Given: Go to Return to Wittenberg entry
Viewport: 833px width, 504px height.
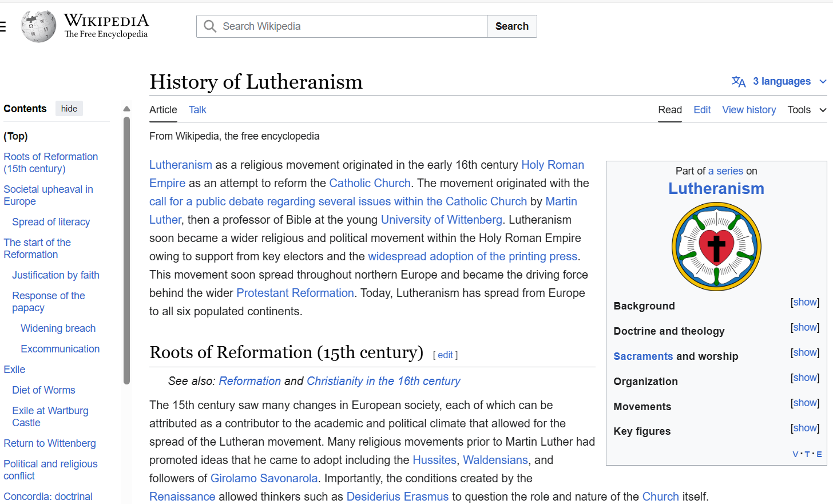Looking at the screenshot, I should pyautogui.click(x=50, y=443).
